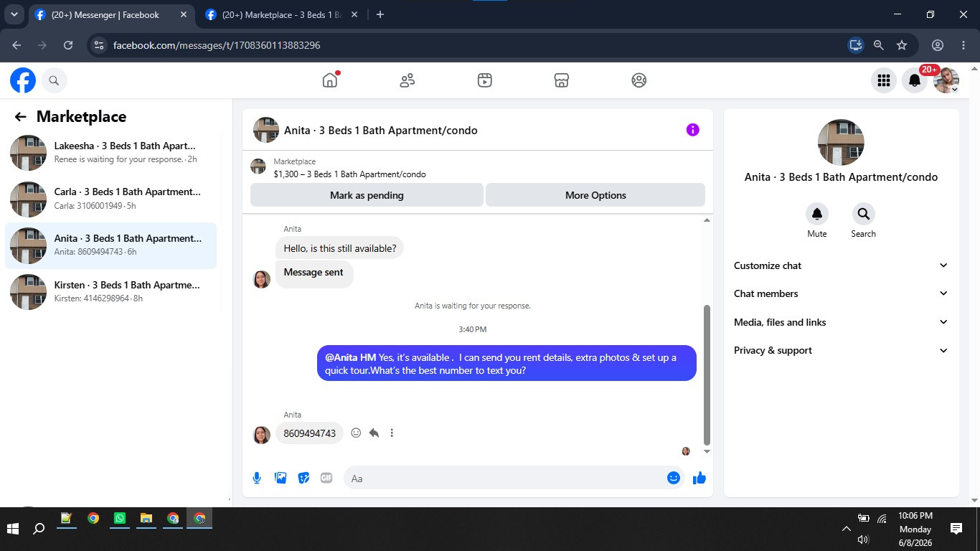
Task: Bookmark page with the star icon
Action: 902,45
